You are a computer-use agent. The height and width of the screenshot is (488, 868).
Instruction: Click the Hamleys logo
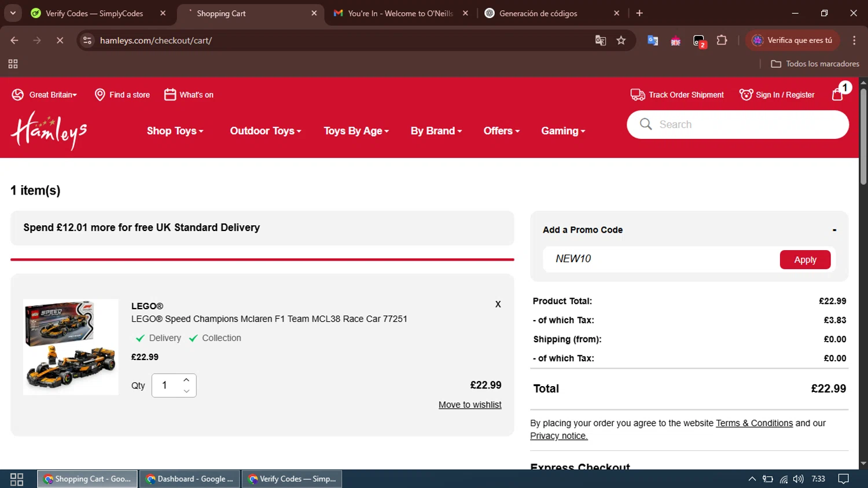(x=49, y=130)
